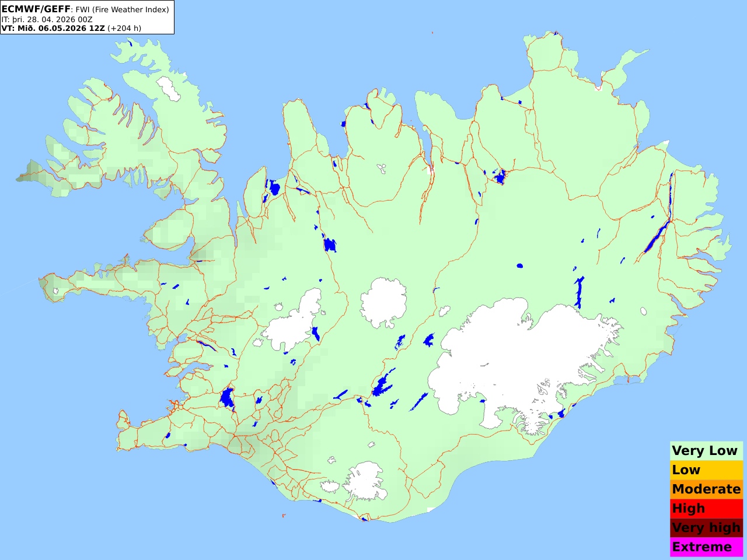
Task: Click the 'FWI (Fire Weather Index)' label
Action: point(123,9)
